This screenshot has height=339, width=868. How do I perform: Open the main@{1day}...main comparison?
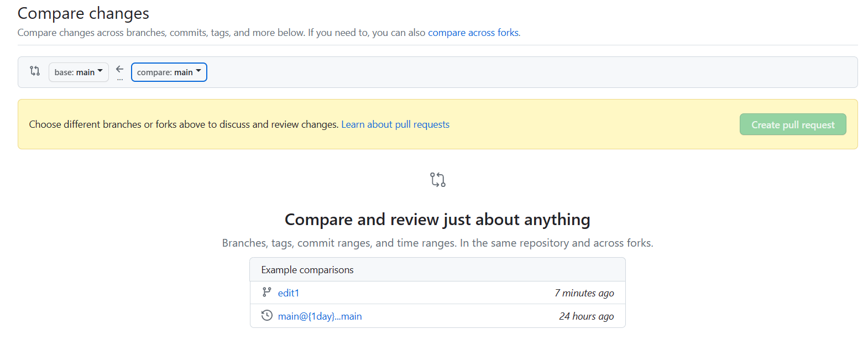click(x=320, y=316)
